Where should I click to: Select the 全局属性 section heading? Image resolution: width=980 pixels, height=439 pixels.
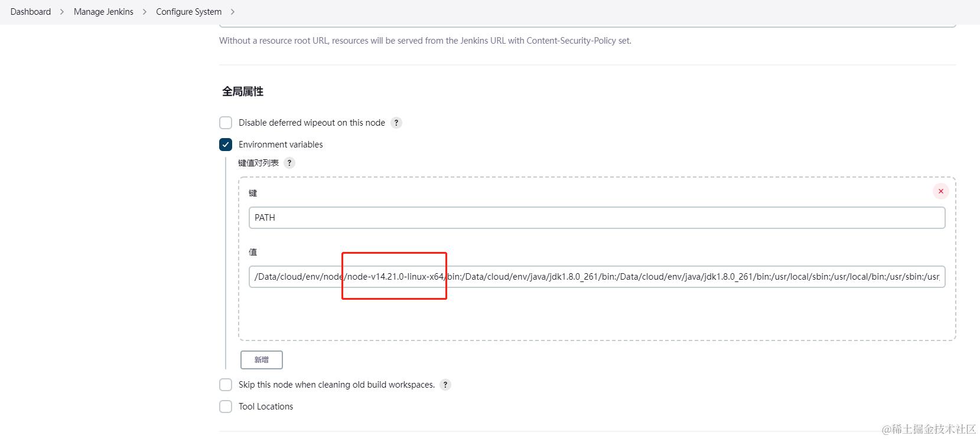click(x=243, y=91)
